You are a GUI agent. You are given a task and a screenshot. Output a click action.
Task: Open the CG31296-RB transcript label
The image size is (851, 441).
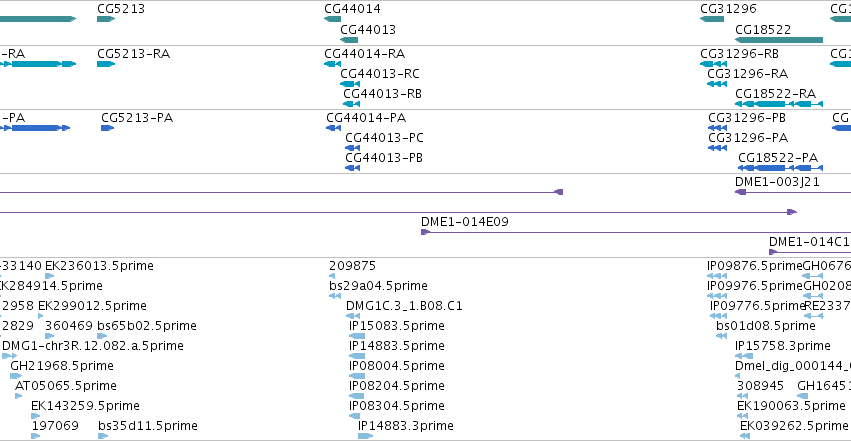pyautogui.click(x=739, y=54)
